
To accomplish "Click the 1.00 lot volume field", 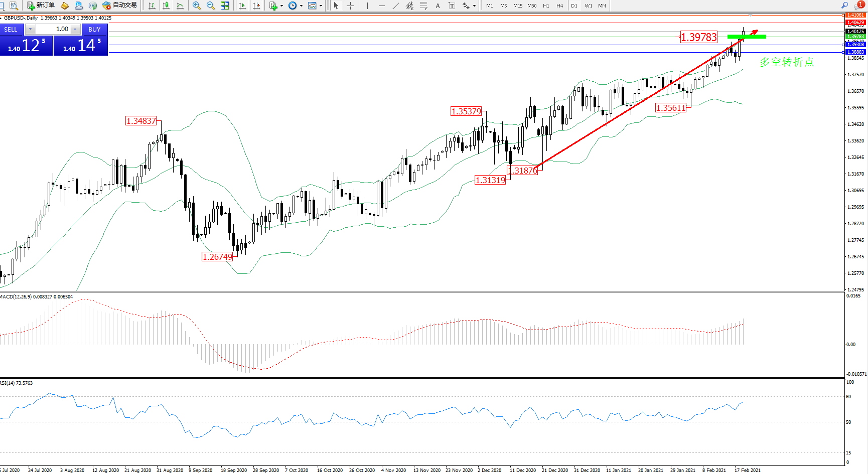I will [55, 29].
